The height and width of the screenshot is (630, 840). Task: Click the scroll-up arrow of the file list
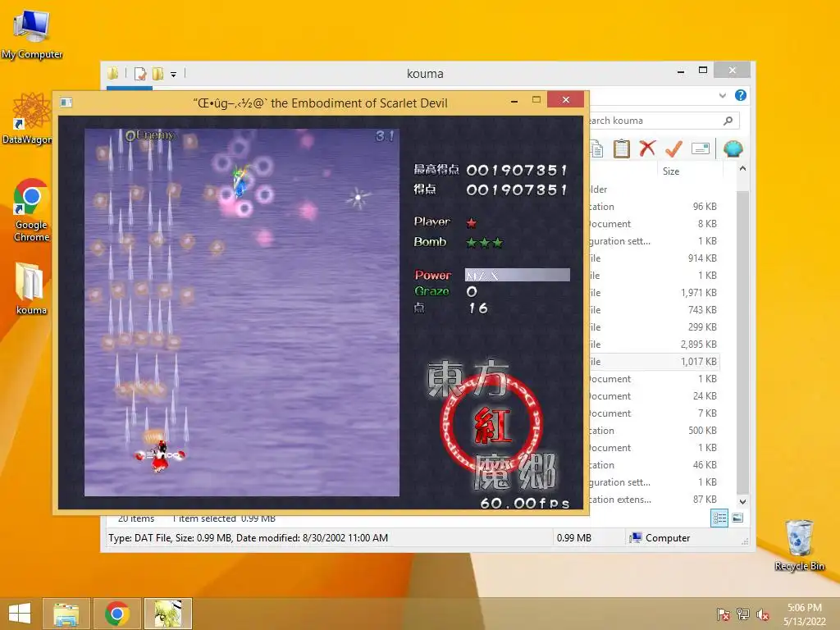[742, 168]
